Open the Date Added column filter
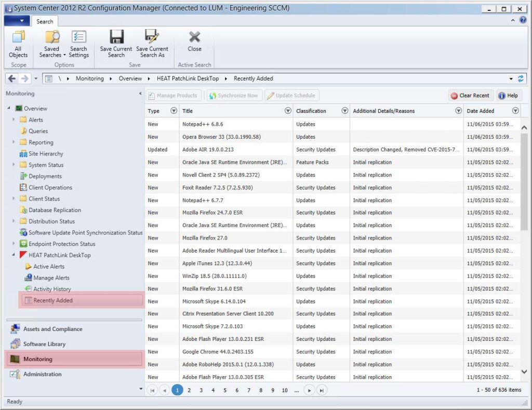 [515, 111]
